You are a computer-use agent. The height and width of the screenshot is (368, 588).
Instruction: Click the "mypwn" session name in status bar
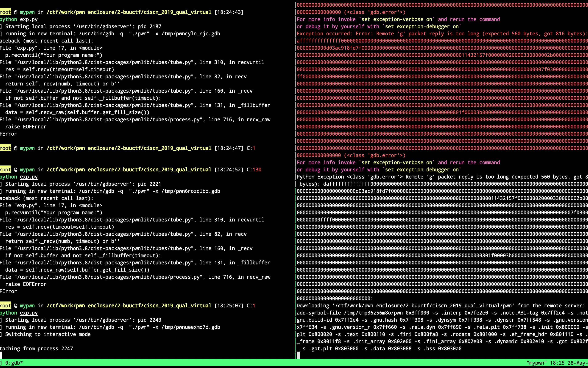pos(536,363)
